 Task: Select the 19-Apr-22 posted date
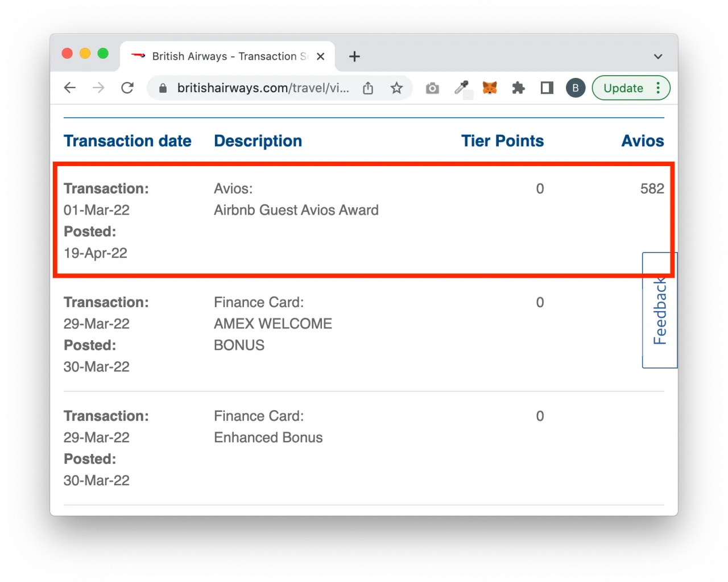(x=96, y=253)
